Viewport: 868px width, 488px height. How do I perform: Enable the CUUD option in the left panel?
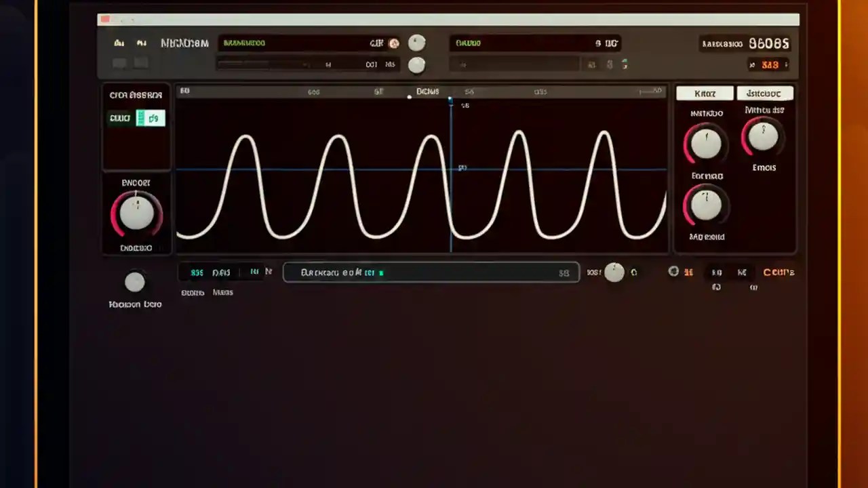pyautogui.click(x=119, y=117)
